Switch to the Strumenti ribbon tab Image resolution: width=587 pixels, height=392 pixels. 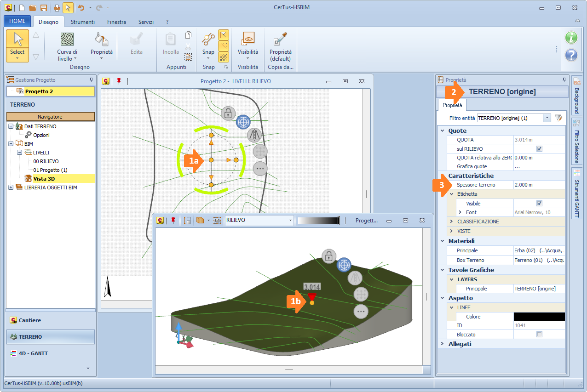point(83,22)
